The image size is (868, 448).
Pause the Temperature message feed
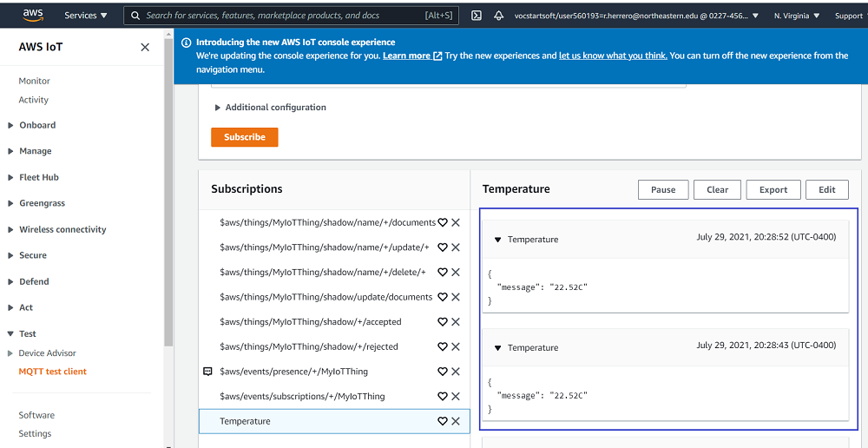(x=663, y=190)
